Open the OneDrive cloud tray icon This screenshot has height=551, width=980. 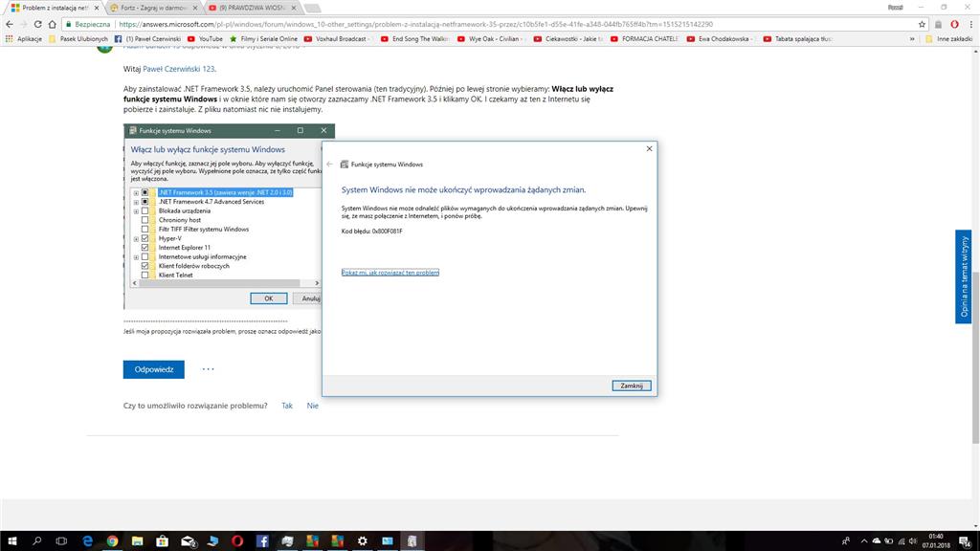coord(877,541)
